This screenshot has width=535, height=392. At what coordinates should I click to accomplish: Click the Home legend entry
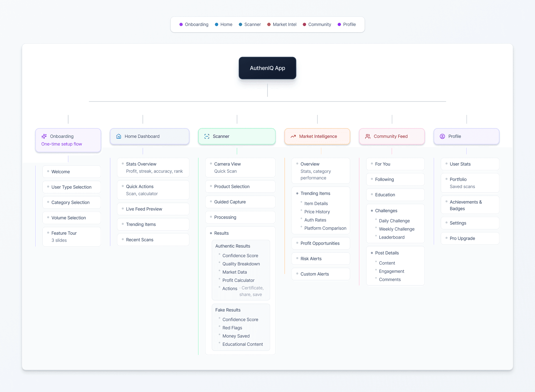click(x=224, y=25)
